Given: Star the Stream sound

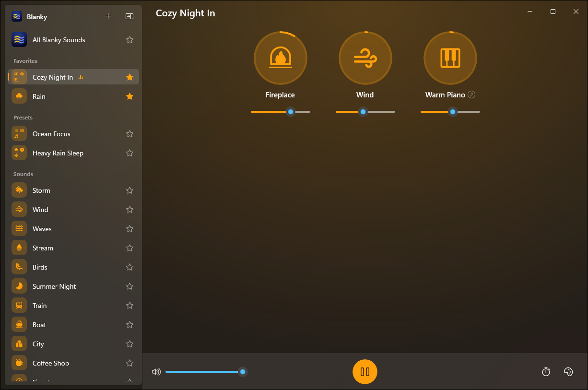Looking at the screenshot, I should pyautogui.click(x=129, y=248).
